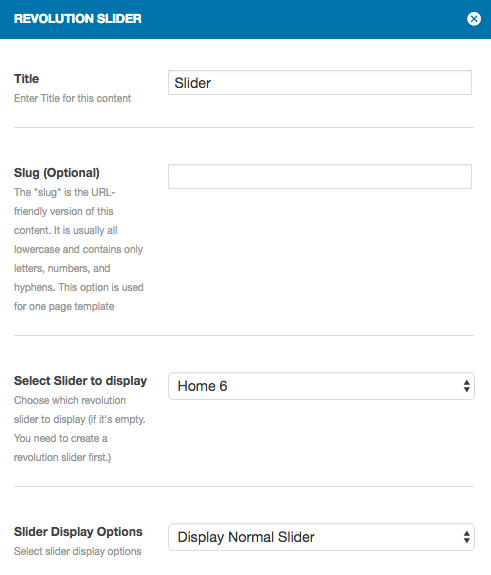Click the arrows on the Display Normal Slider select
This screenshot has height=575, width=491.
(x=466, y=537)
